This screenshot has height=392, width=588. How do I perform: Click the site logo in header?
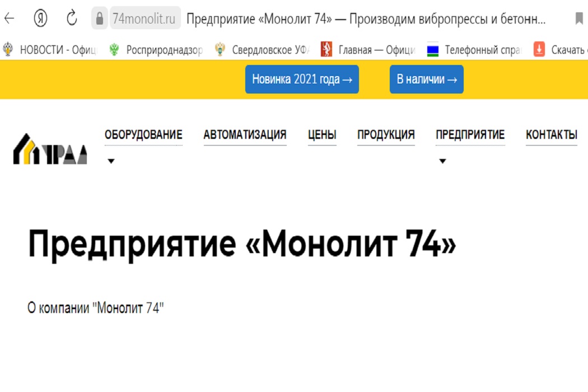50,149
